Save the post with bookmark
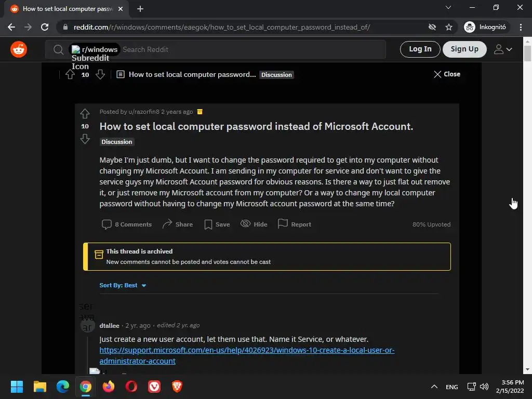The width and height of the screenshot is (532, 399). pos(217,224)
